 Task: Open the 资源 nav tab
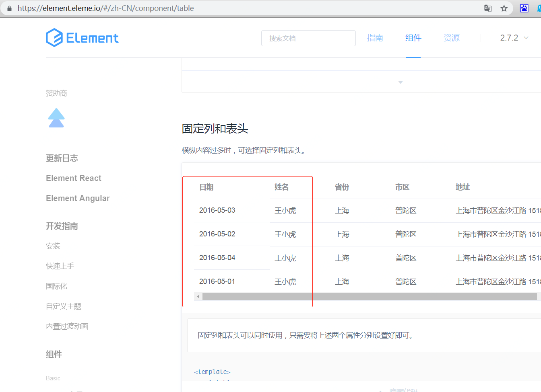tap(451, 38)
